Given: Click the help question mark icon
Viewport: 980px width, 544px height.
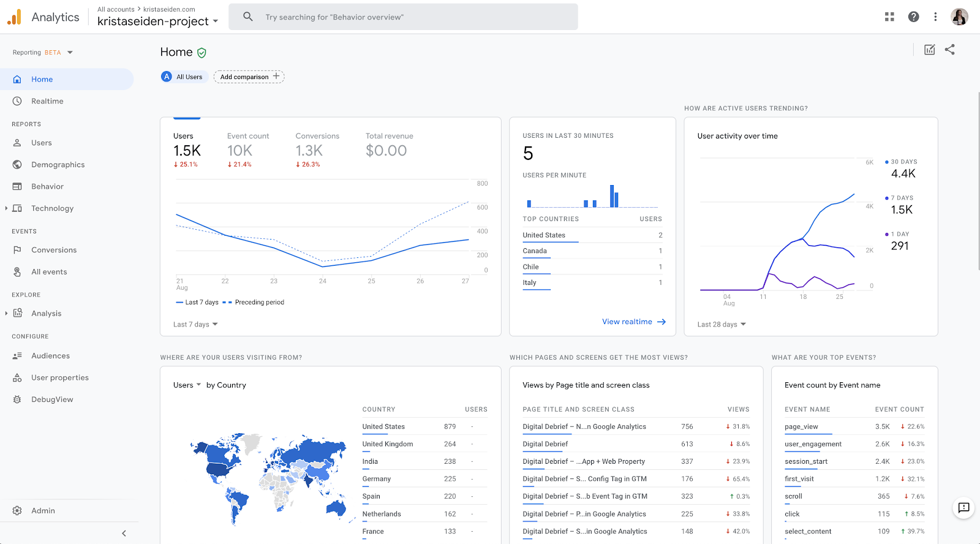Looking at the screenshot, I should 913,17.
